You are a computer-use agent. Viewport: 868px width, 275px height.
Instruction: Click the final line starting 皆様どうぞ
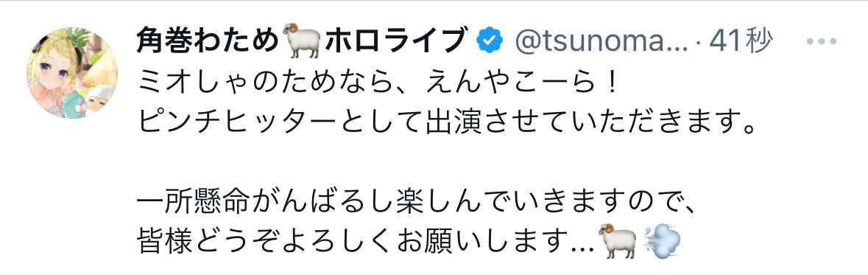pos(409,242)
